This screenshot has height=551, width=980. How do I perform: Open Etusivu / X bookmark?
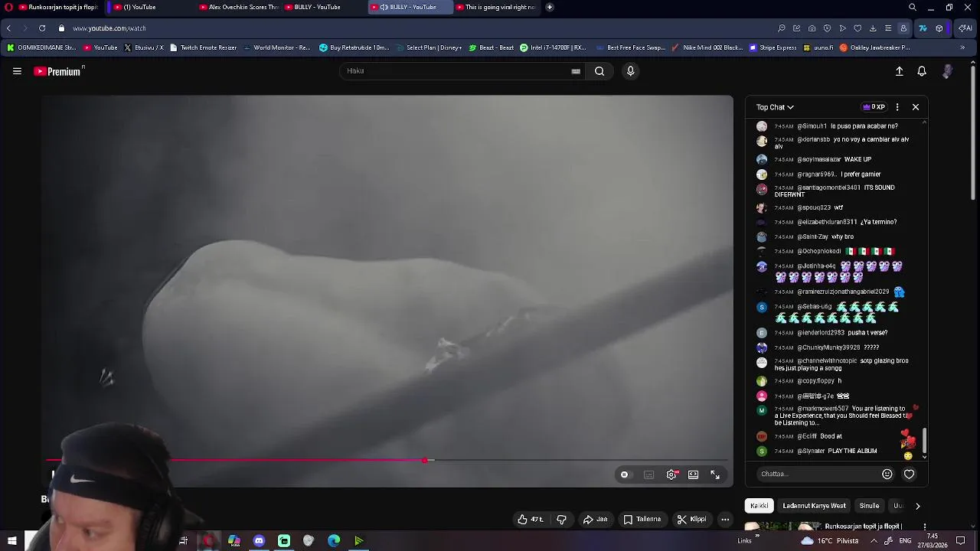[144, 47]
